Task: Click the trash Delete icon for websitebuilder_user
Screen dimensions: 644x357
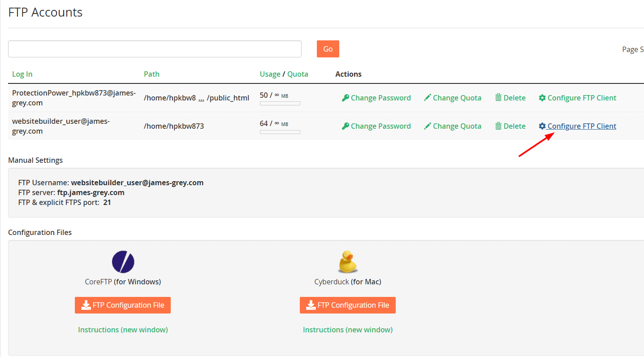Action: click(x=498, y=126)
